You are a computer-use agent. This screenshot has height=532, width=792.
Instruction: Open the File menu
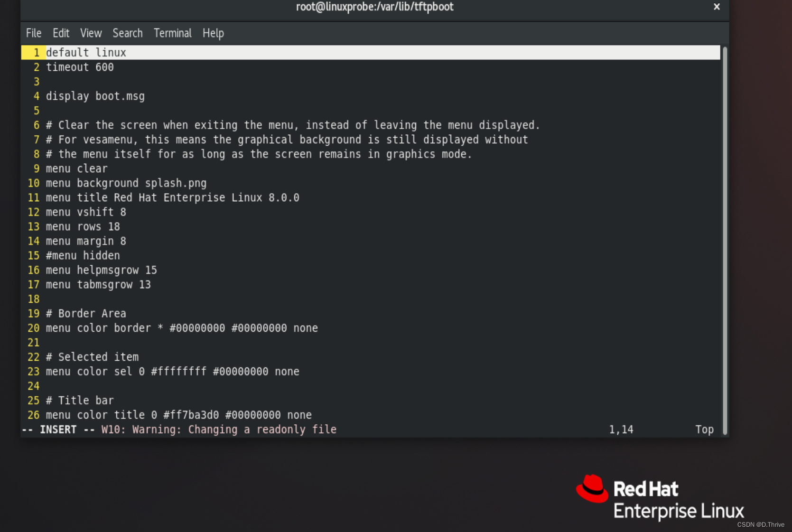(33, 33)
